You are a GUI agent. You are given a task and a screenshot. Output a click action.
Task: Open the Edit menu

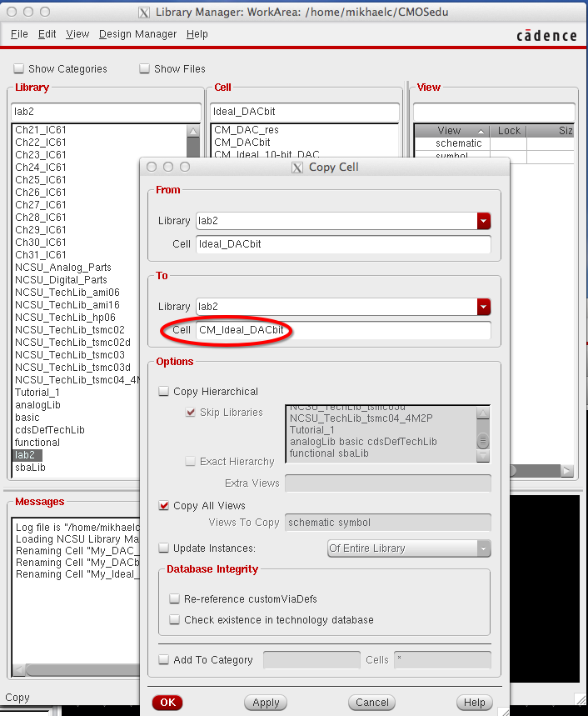point(47,34)
